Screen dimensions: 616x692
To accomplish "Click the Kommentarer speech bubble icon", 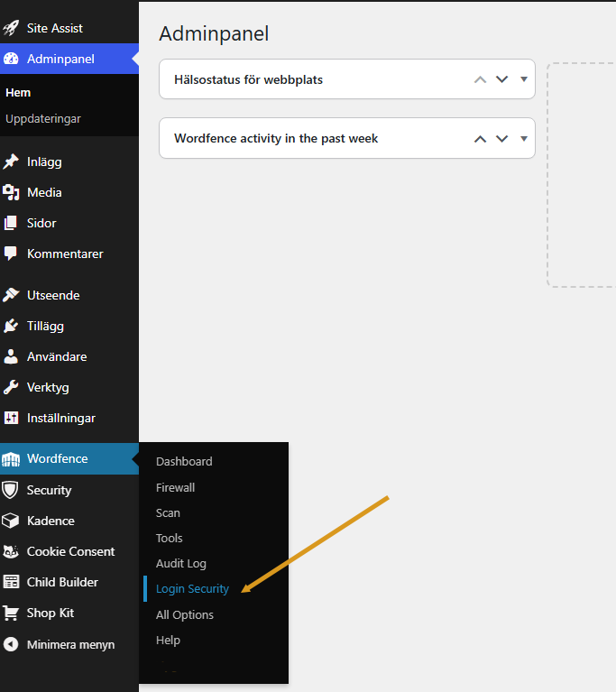I will [x=11, y=254].
